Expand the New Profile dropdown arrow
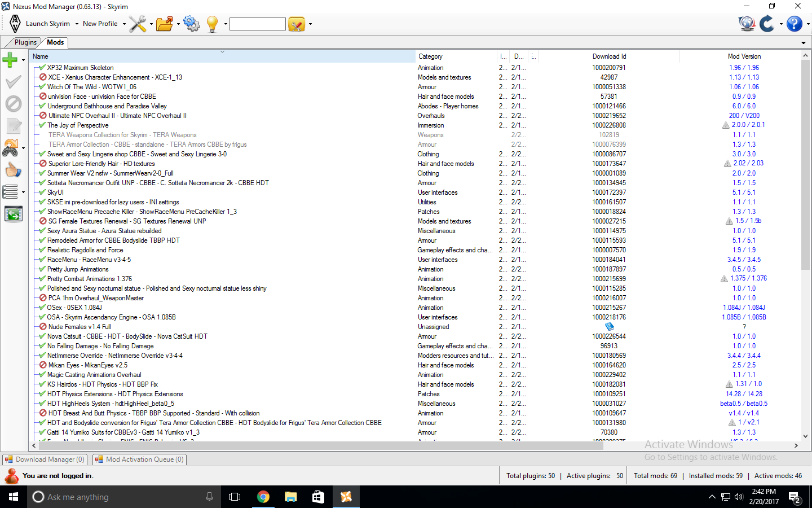 coord(124,24)
